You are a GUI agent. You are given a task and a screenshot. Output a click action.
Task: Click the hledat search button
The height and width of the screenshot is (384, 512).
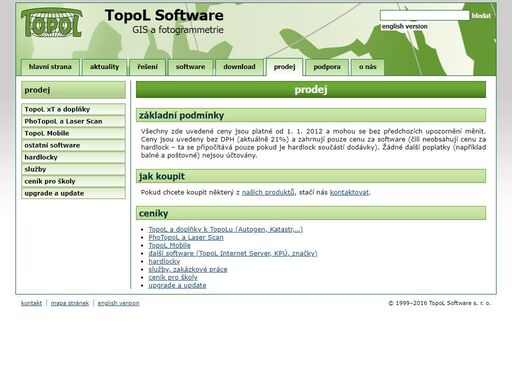481,16
